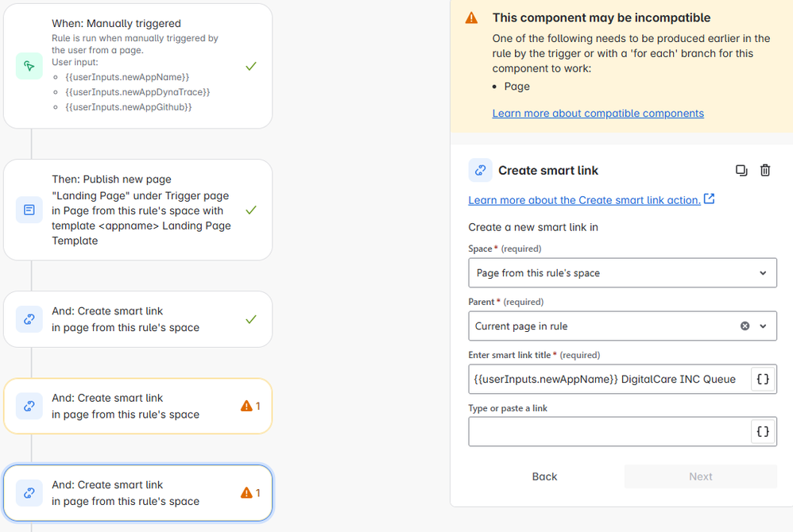This screenshot has height=532, width=793.
Task: Click the orange warning triangle in the incompatible banner
Action: pos(472,18)
